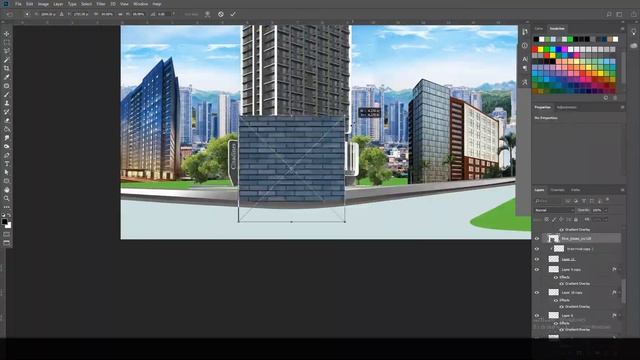Open the Window menu
This screenshot has width=640, height=360.
point(141,4)
